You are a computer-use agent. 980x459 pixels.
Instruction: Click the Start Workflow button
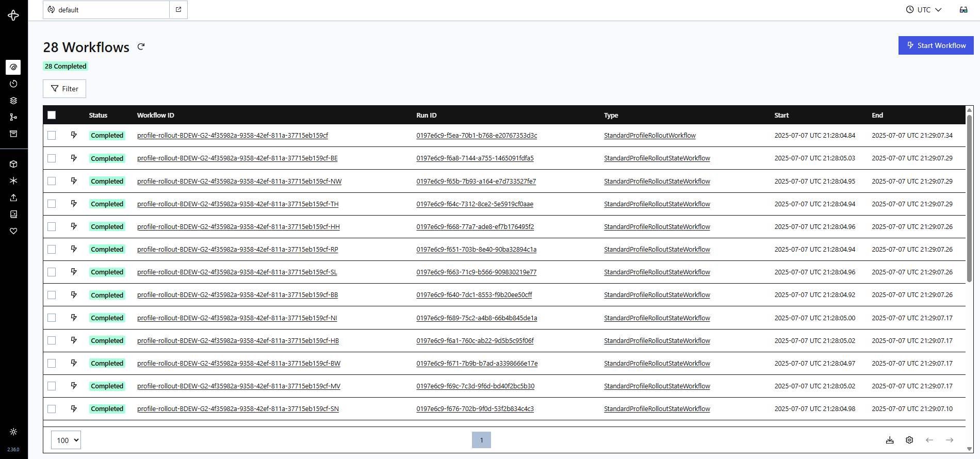click(x=936, y=45)
